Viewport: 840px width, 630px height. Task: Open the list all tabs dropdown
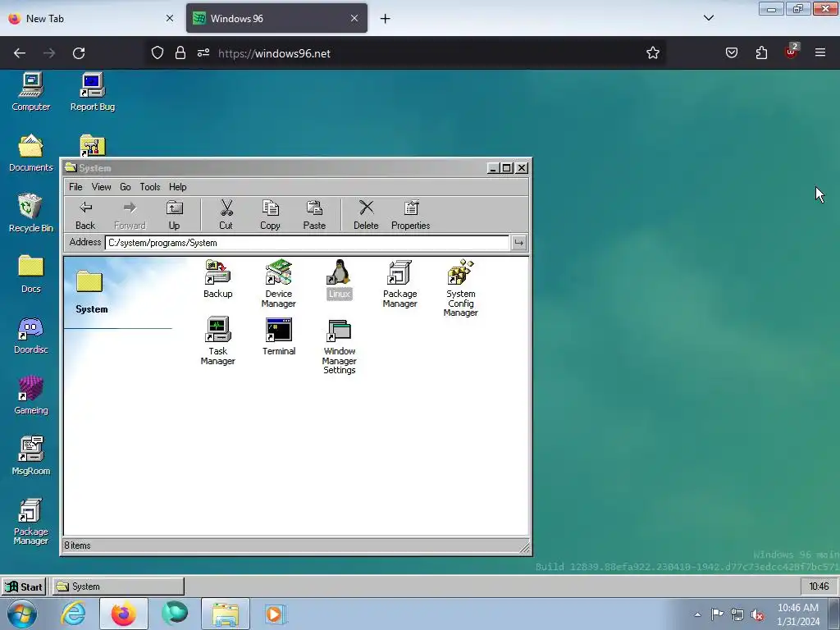point(709,18)
